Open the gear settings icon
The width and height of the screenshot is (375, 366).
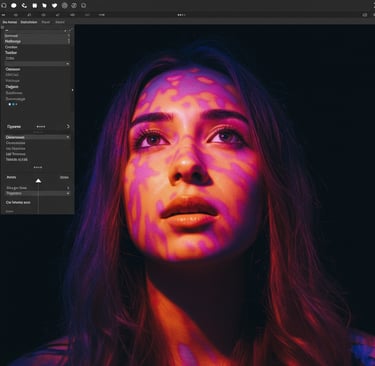64,6
